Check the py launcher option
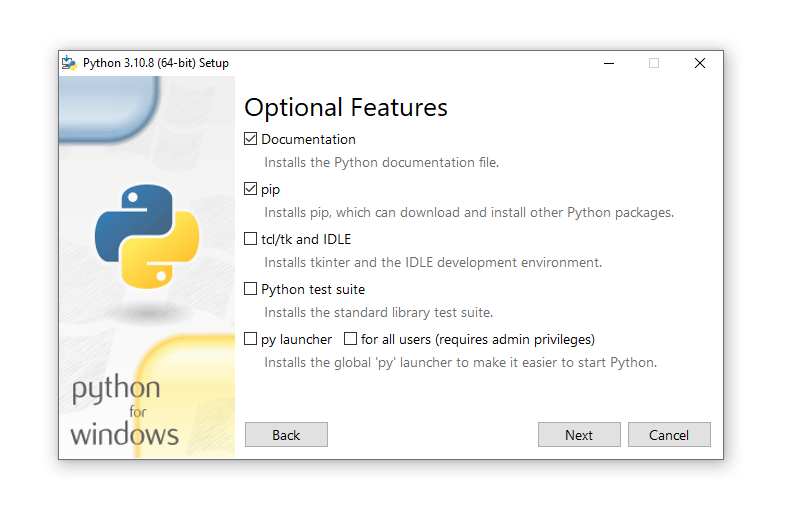The height and width of the screenshot is (520, 789). coord(251,339)
